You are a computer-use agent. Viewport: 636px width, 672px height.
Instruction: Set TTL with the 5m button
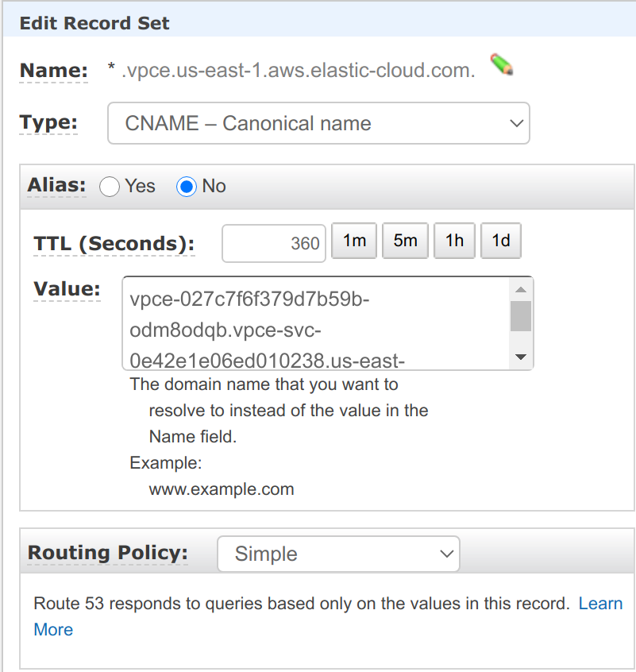point(405,241)
